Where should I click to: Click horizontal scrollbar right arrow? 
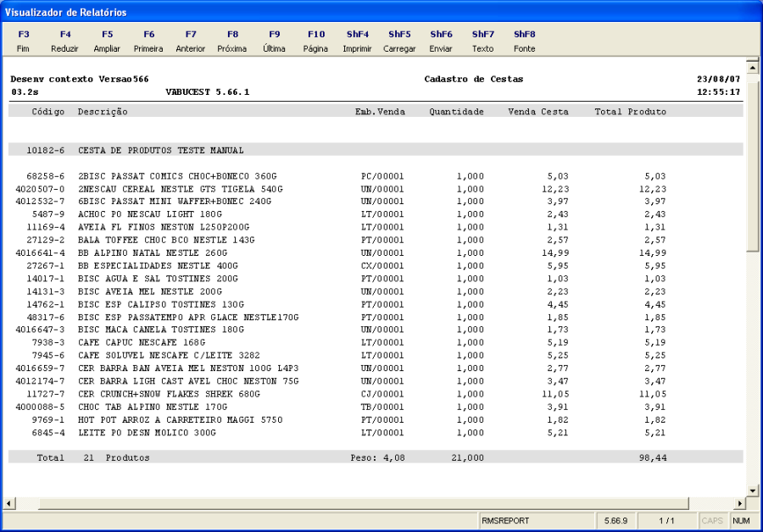pos(739,503)
